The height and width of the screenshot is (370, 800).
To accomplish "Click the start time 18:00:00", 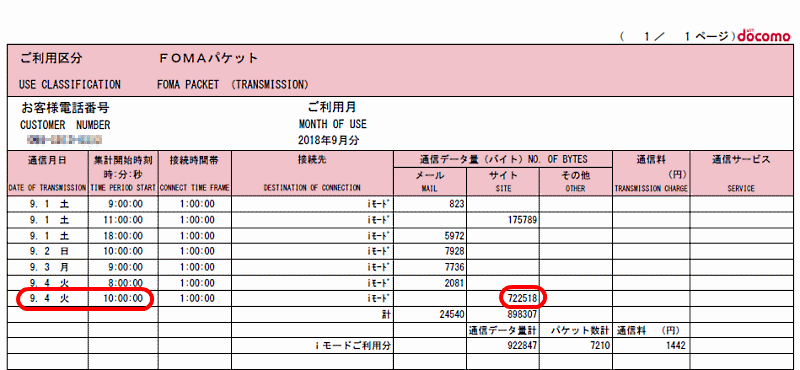I will [123, 236].
